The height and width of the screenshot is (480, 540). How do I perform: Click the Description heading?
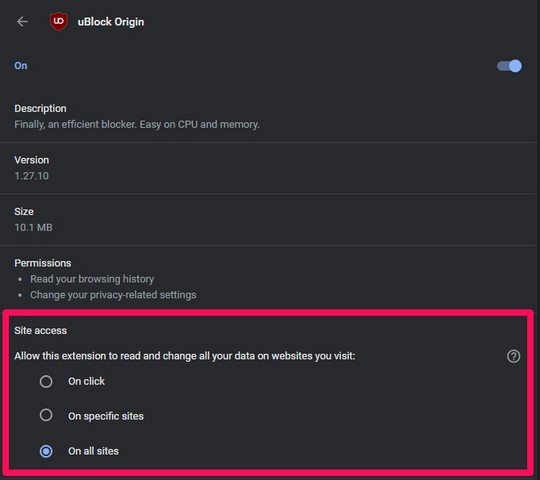point(40,108)
